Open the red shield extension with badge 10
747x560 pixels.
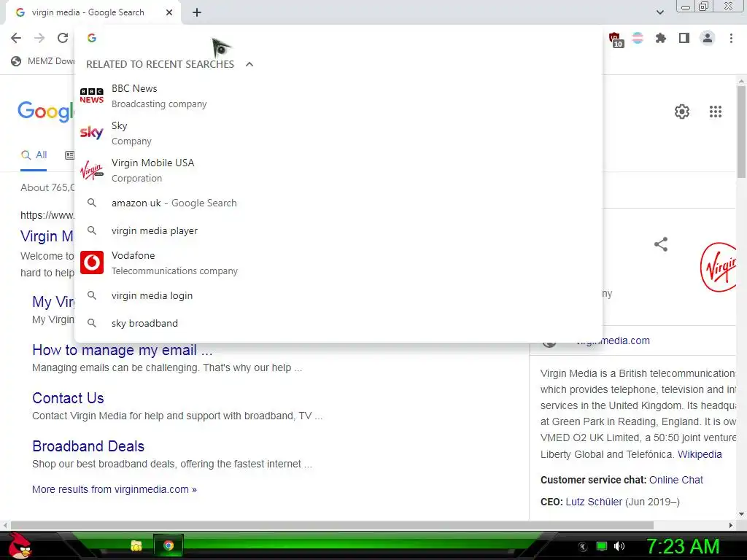point(615,39)
